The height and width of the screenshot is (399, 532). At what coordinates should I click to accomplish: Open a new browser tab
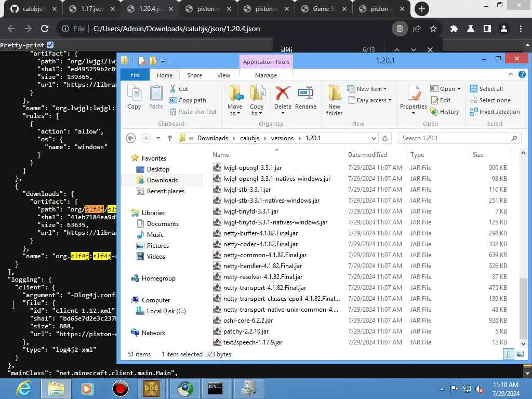pos(422,9)
